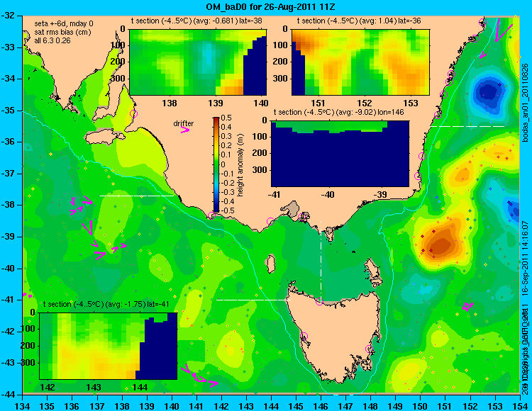Click the main latitude axis label -44
Screen dimensions: 532x411
click(x=9, y=395)
